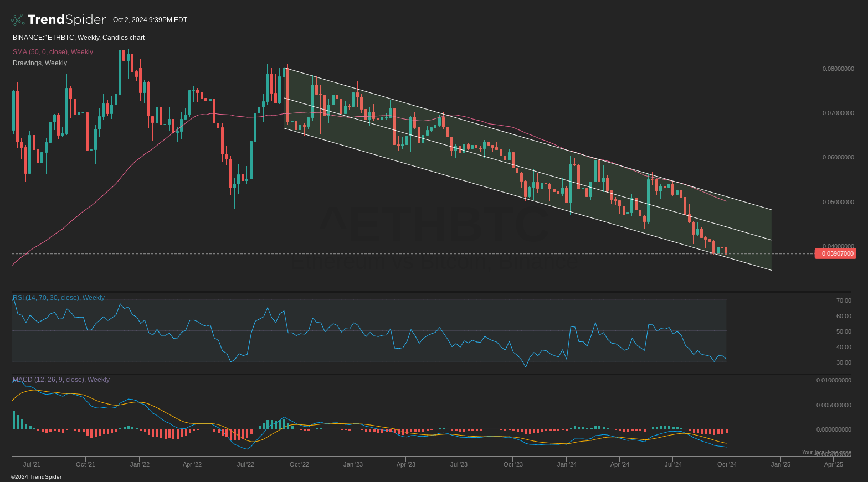Click the MACD 0.000000000 axis level
Screen dimensions: 868x482
click(834, 429)
